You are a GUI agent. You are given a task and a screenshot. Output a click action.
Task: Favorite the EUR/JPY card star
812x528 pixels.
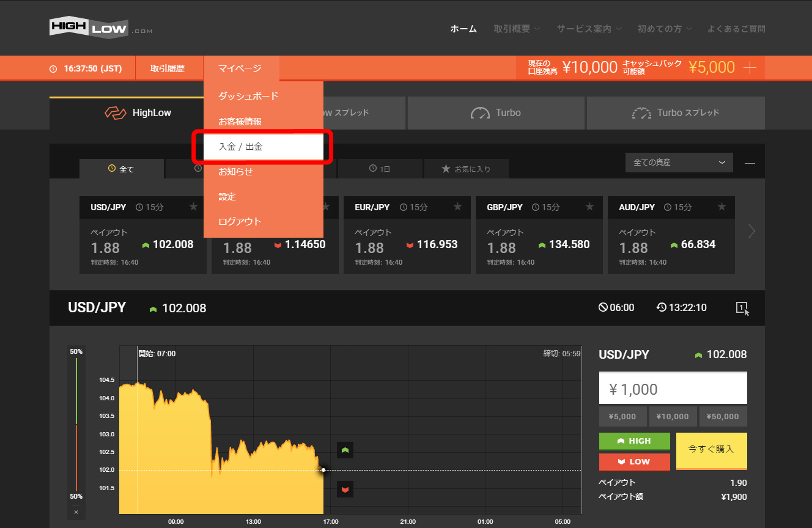click(458, 207)
